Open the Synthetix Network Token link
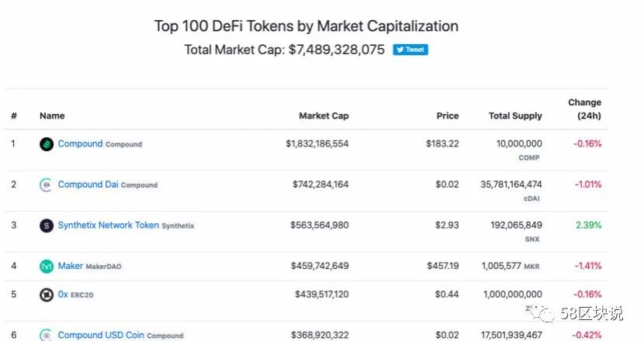This screenshot has height=341, width=644. click(108, 226)
